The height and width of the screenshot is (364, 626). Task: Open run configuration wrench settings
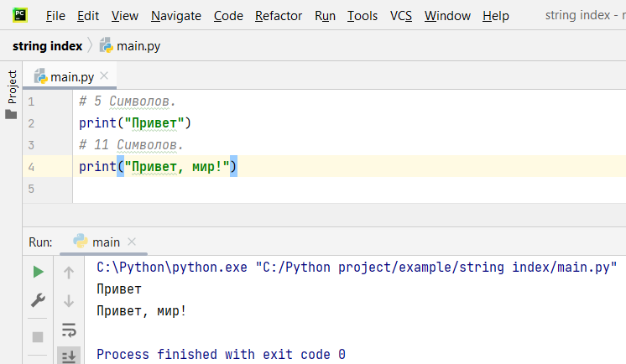tap(38, 300)
